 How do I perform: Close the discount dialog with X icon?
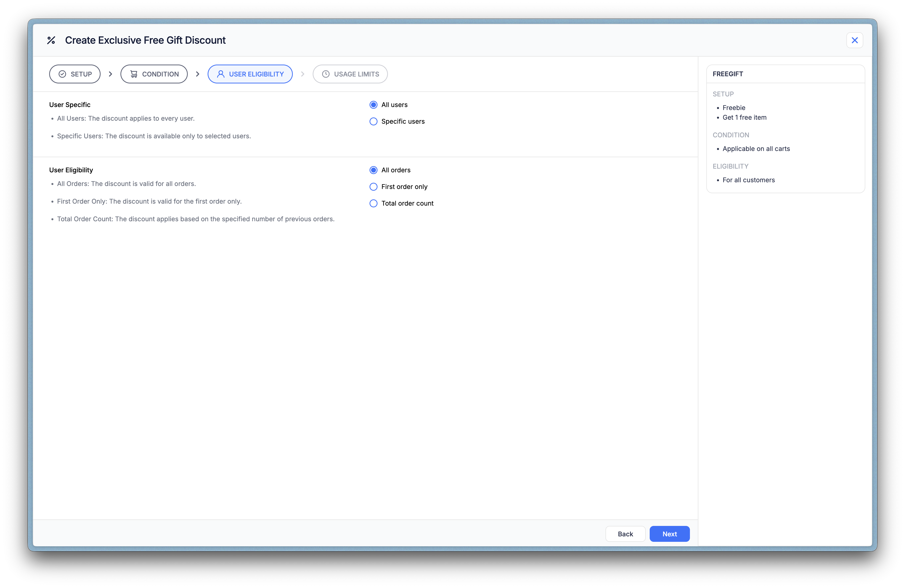coord(854,40)
